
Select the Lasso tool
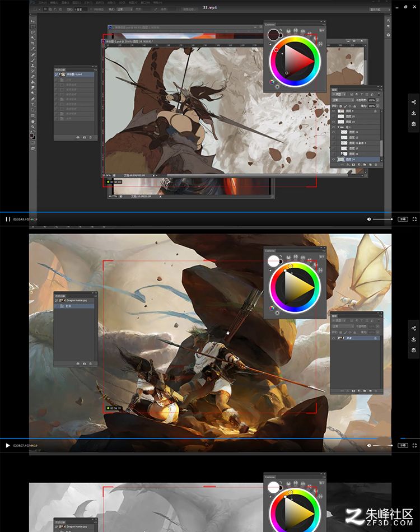tap(32, 32)
